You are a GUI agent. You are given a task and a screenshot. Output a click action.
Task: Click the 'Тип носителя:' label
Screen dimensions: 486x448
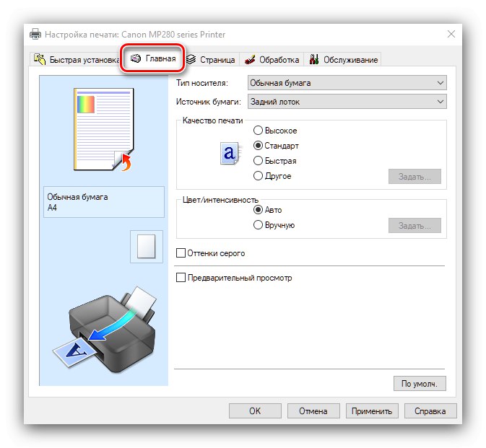pos(202,83)
